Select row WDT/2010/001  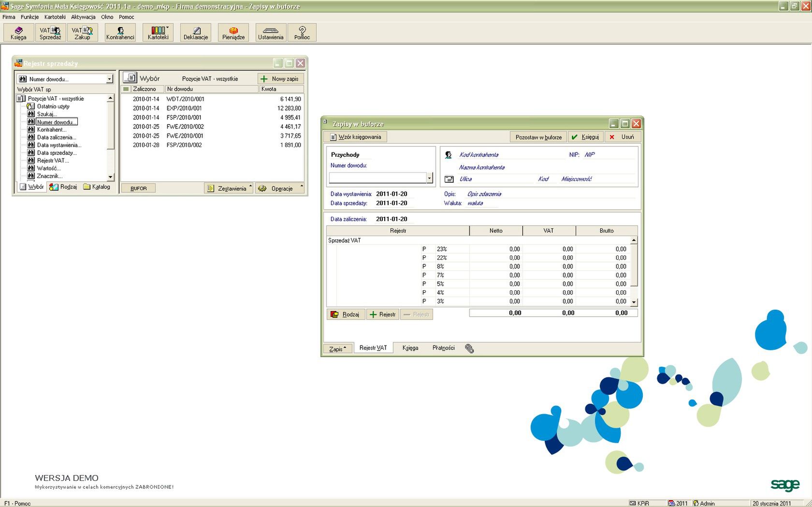point(212,99)
